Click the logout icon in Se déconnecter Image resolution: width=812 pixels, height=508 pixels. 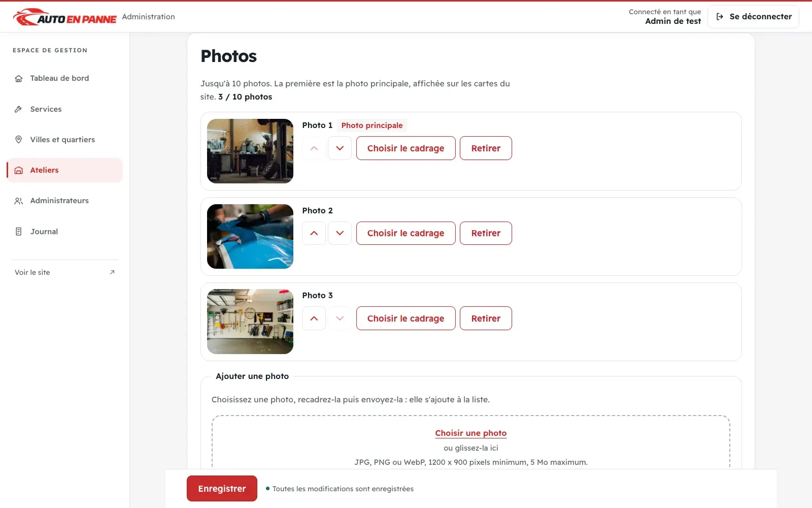tap(720, 17)
